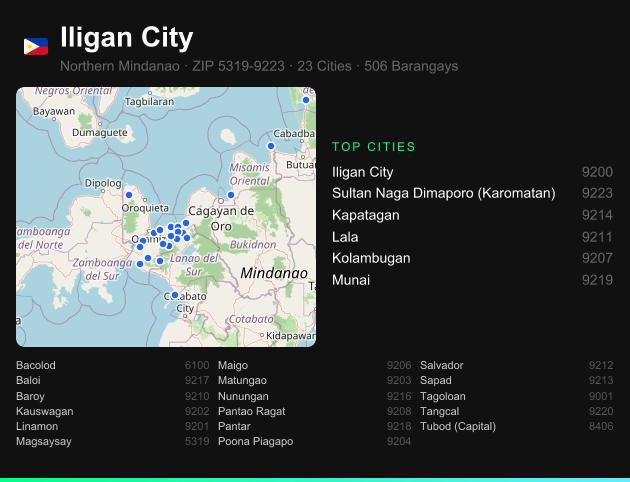Screen dimensions: 630x482
Task: Select Matungao in the city list
Action: pyautogui.click(x=315, y=380)
